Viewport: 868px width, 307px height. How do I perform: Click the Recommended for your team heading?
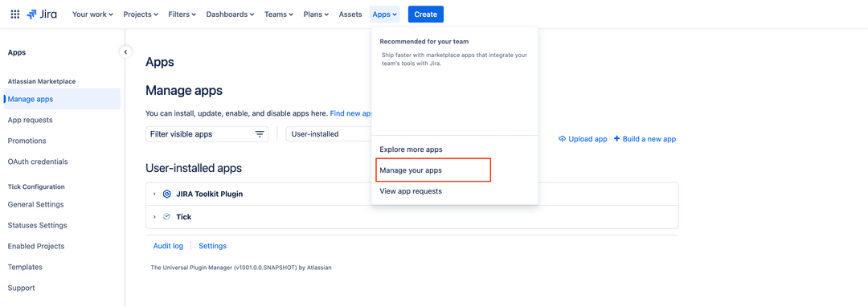[424, 42]
